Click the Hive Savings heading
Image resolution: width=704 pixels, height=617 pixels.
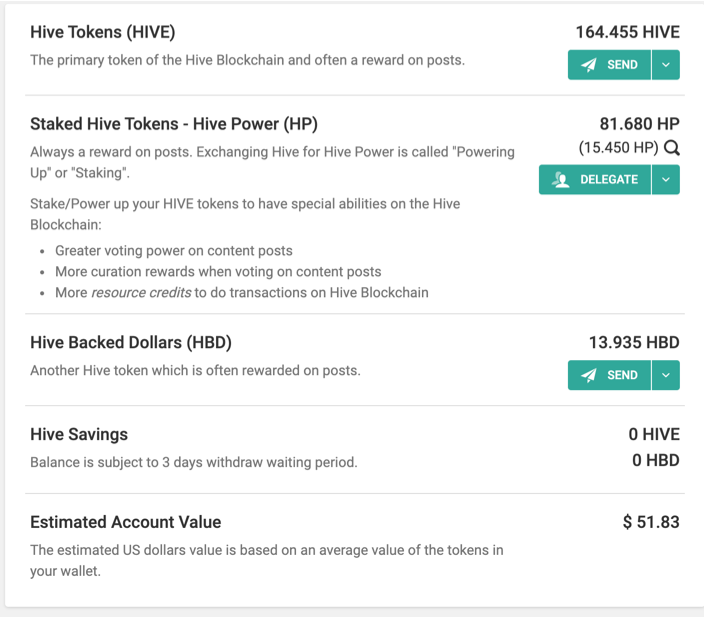[x=79, y=434]
